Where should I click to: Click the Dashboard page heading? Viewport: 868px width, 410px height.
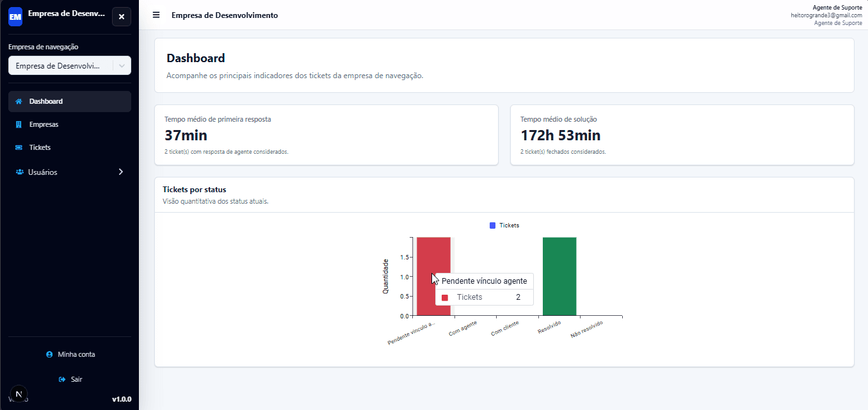point(196,58)
